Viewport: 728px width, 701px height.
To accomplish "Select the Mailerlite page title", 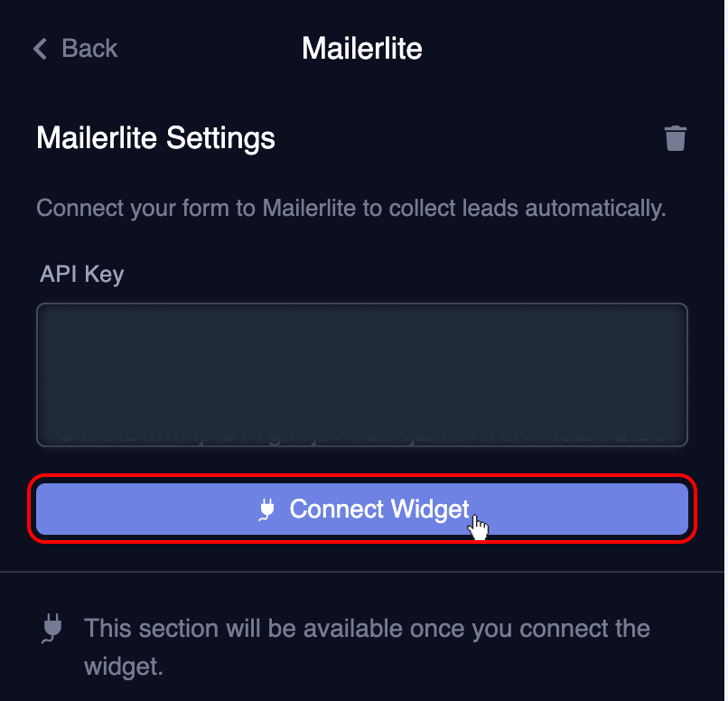I will [x=362, y=48].
